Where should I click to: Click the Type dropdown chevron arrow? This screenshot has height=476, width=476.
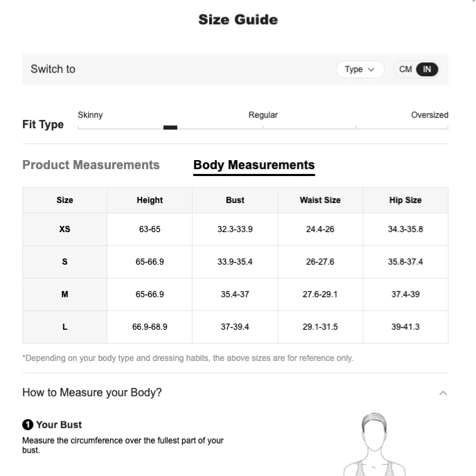371,69
